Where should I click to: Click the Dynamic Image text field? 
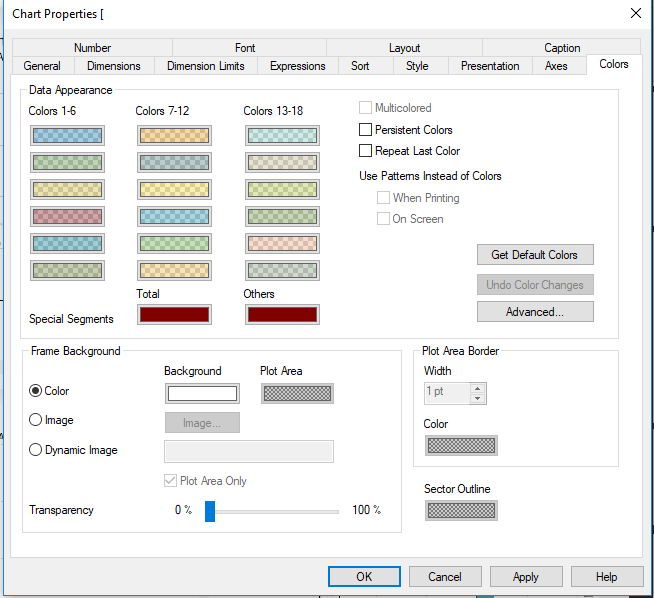tap(249, 451)
